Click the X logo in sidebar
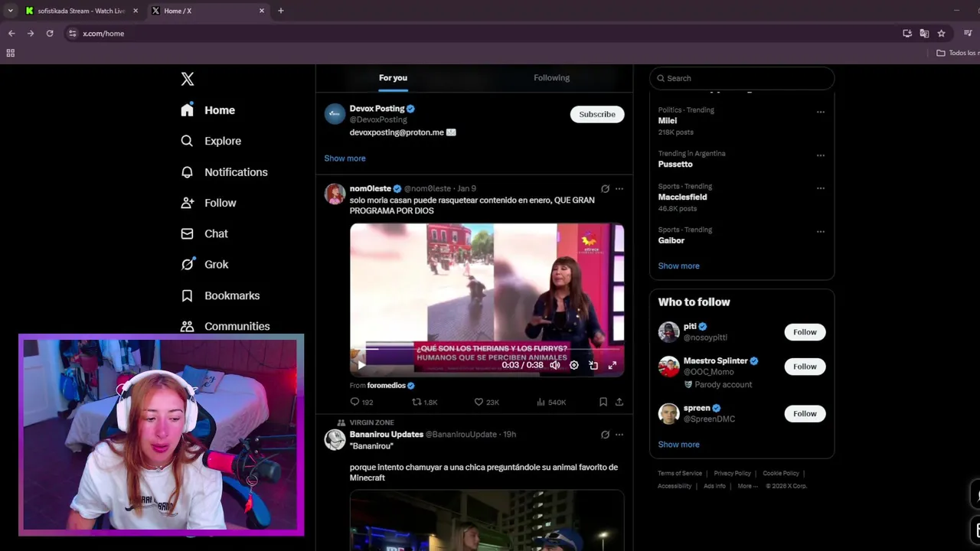This screenshot has width=980, height=551. coord(188,79)
